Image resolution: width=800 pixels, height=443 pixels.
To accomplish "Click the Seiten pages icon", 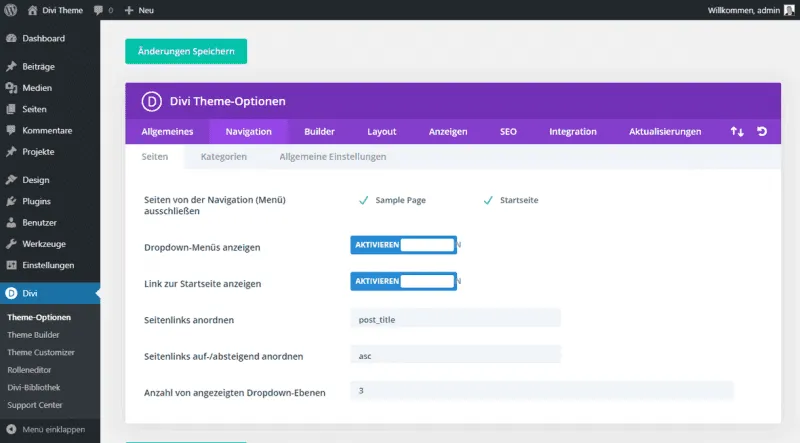I will coord(11,109).
